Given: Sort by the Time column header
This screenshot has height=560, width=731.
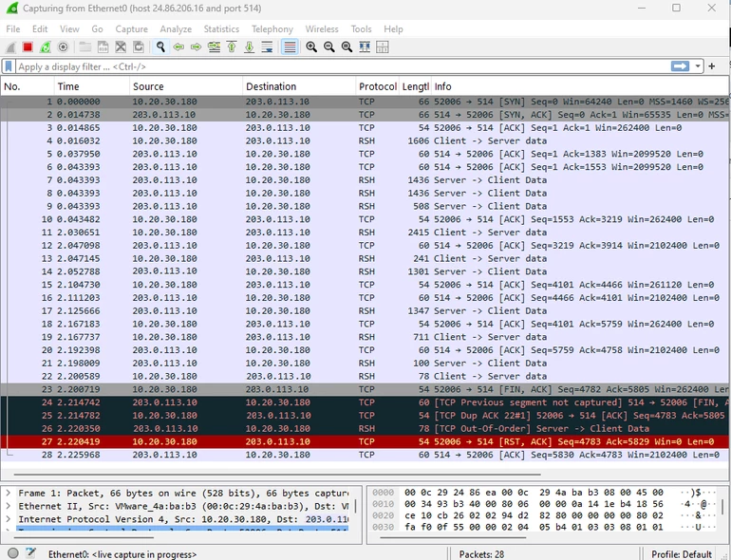Looking at the screenshot, I should pyautogui.click(x=91, y=86).
